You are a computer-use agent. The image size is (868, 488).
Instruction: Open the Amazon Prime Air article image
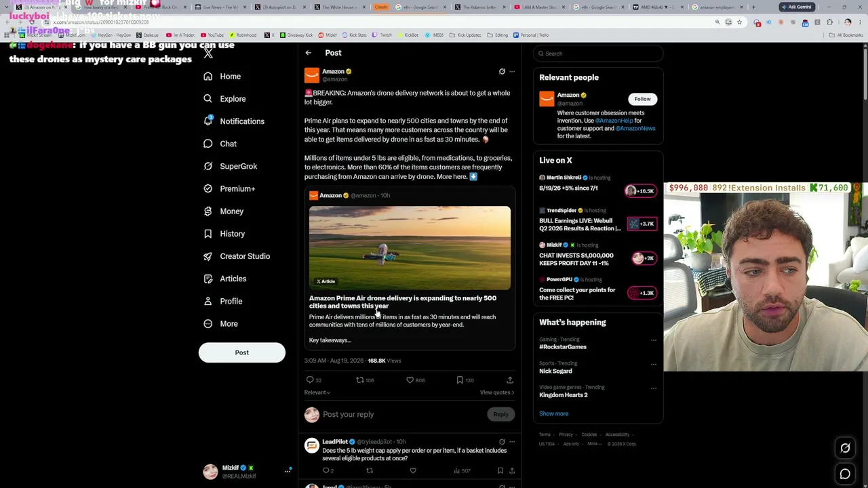410,247
